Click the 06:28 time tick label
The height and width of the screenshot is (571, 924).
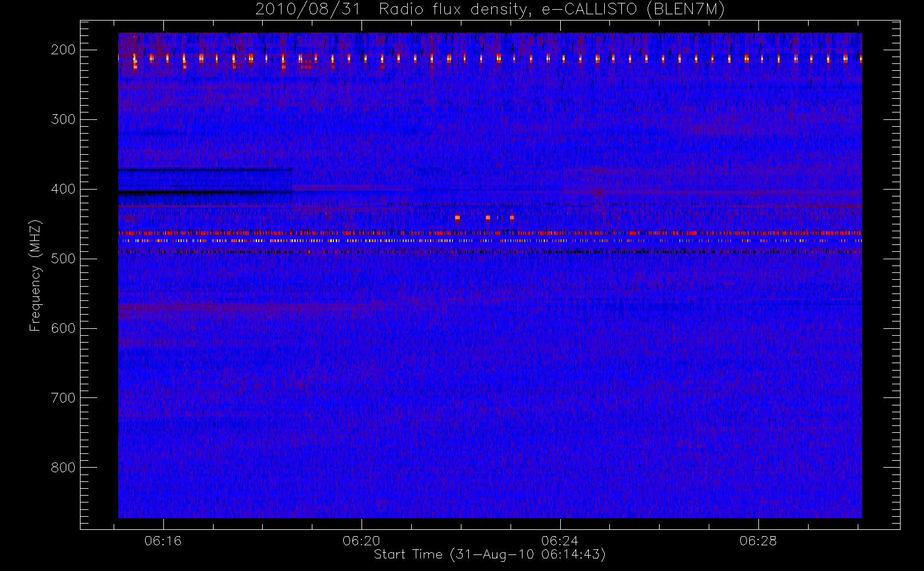click(x=758, y=541)
